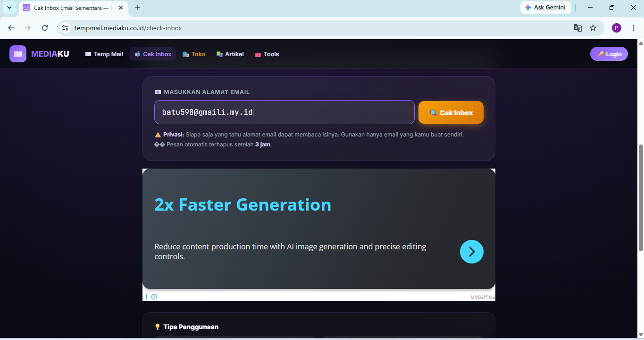Click the Mediaku logo icon
Image resolution: width=644 pixels, height=340 pixels.
click(x=18, y=54)
